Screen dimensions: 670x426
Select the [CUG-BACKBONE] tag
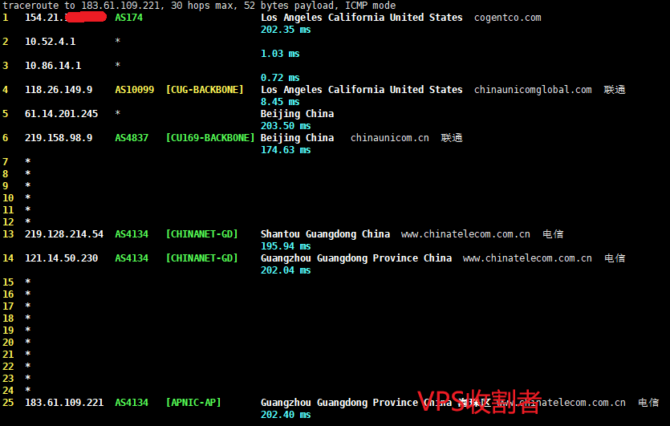pyautogui.click(x=205, y=89)
